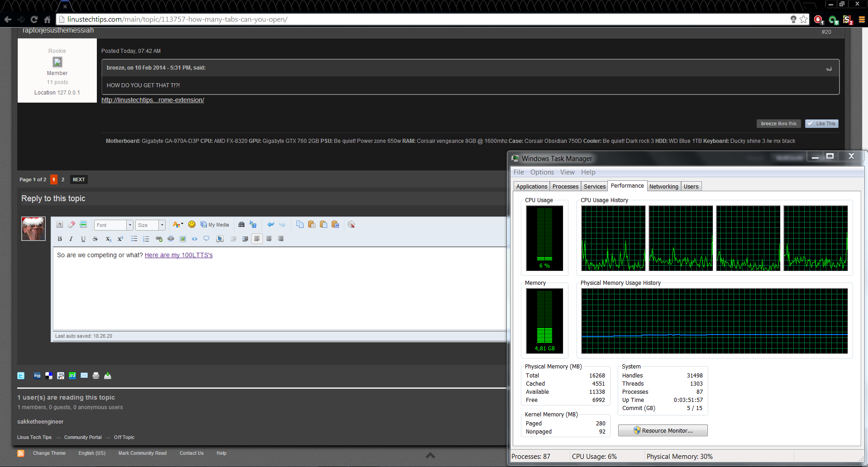Toggle right text alignment
The width and height of the screenshot is (868, 467).
[281, 239]
